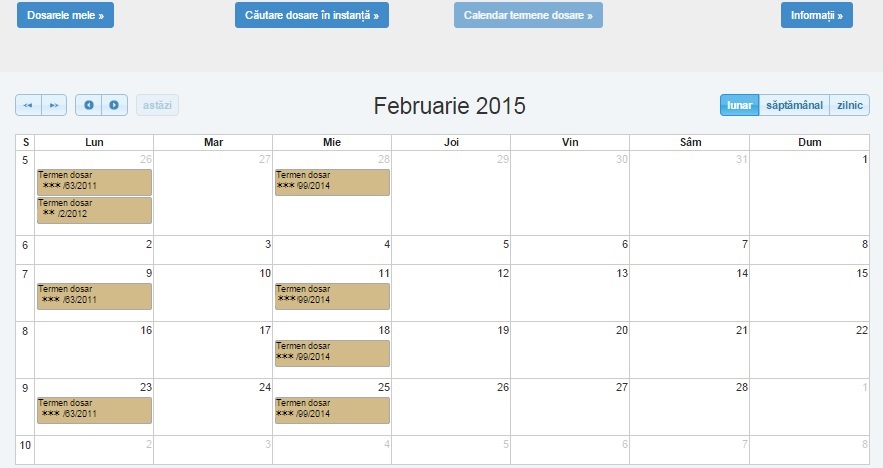Viewport: 883px width, 468px height.
Task: Open the /99/2014 event on February 18
Action: [x=332, y=353]
